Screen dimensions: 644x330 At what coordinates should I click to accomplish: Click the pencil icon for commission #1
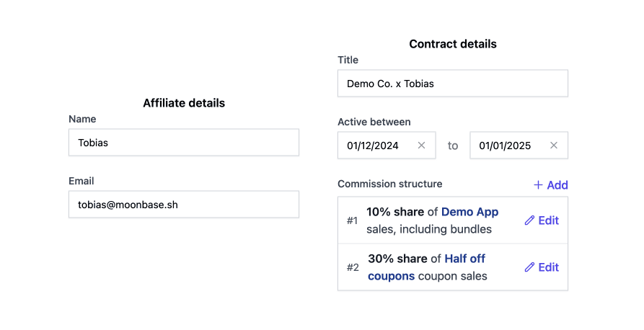pyautogui.click(x=529, y=220)
